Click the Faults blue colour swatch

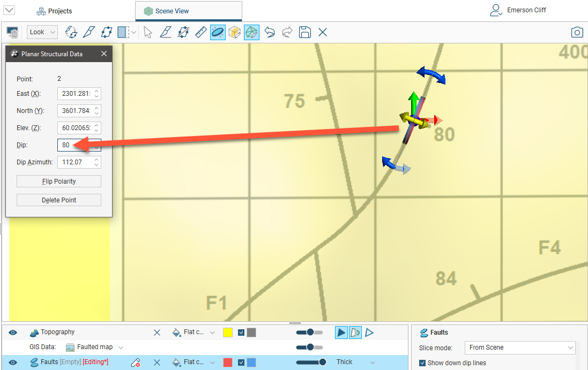(251, 363)
